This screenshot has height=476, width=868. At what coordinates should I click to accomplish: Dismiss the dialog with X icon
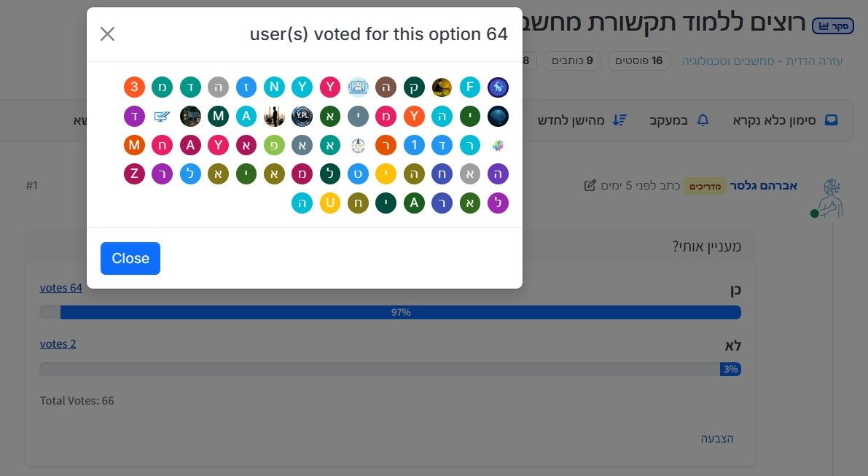tap(107, 34)
